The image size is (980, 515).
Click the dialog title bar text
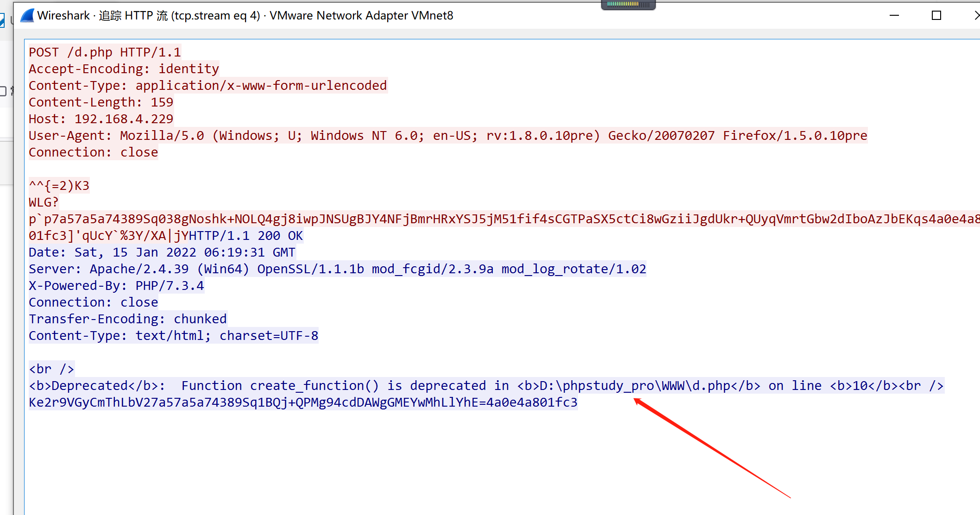click(x=245, y=16)
